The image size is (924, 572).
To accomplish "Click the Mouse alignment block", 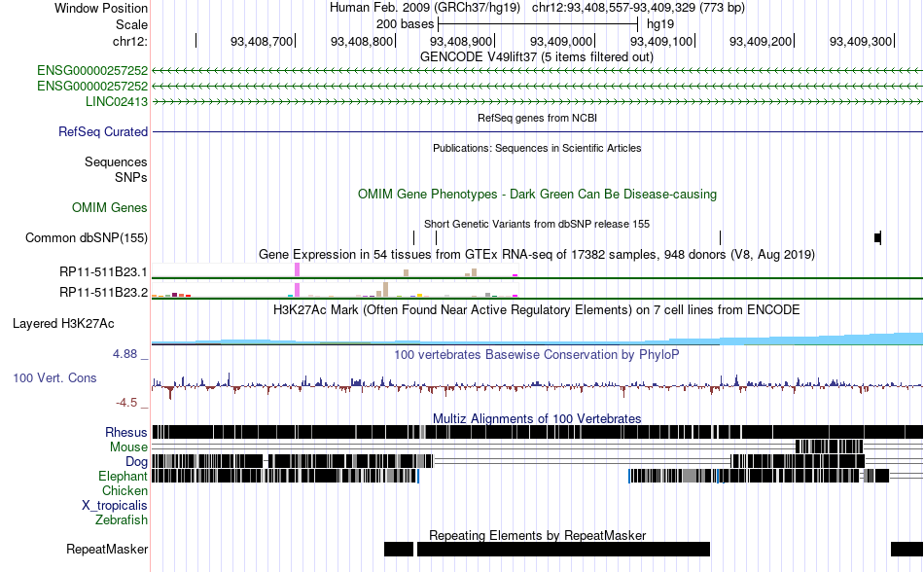I will coord(829,447).
